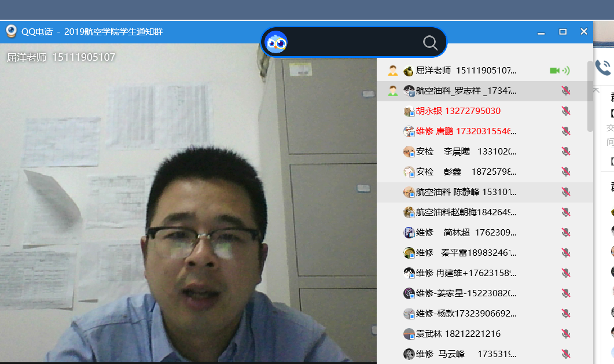Click the QQ电话 penguin logo in title bar
614x364 pixels.
(11, 31)
